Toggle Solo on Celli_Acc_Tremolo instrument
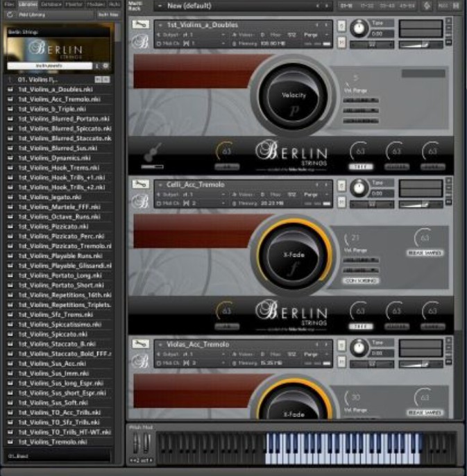 pos(341,186)
